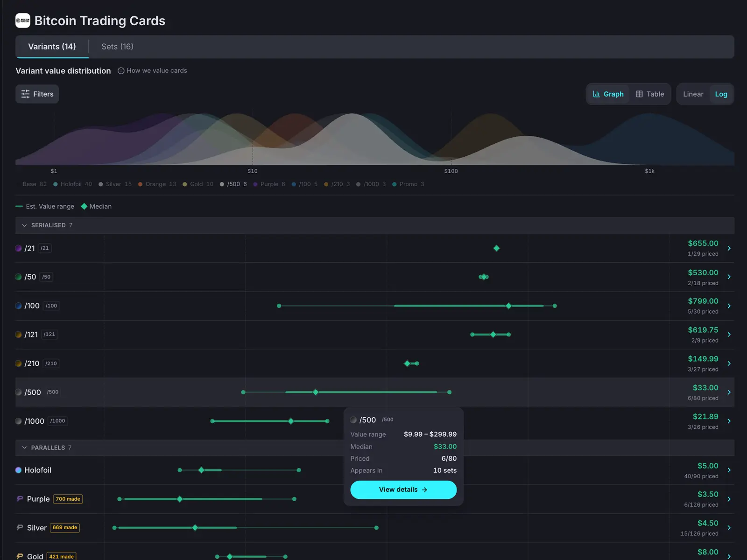This screenshot has width=747, height=560.
Task: Open Silver row chevron arrow
Action: (x=729, y=528)
